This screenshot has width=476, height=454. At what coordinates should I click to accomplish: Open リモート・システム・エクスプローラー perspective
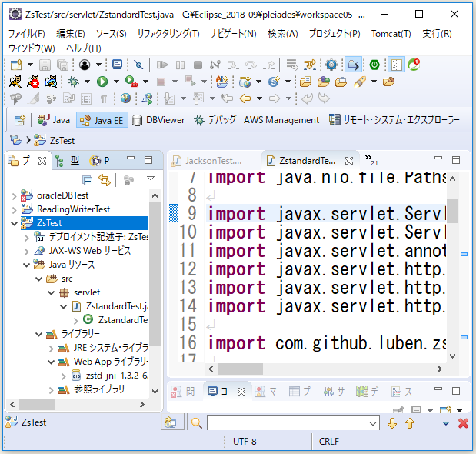(x=394, y=120)
